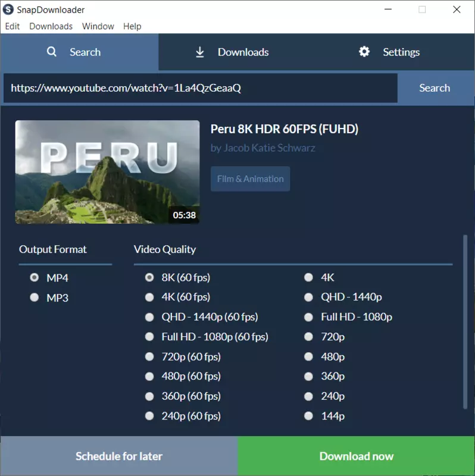Minimize the SnapDownloader window
The width and height of the screenshot is (475, 476).
(388, 10)
